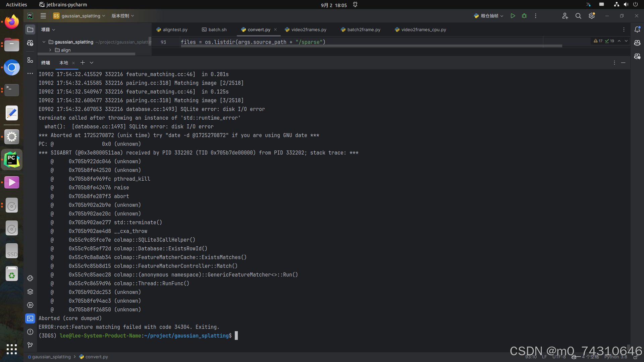Open Code With Me add-user icon

click(565, 16)
